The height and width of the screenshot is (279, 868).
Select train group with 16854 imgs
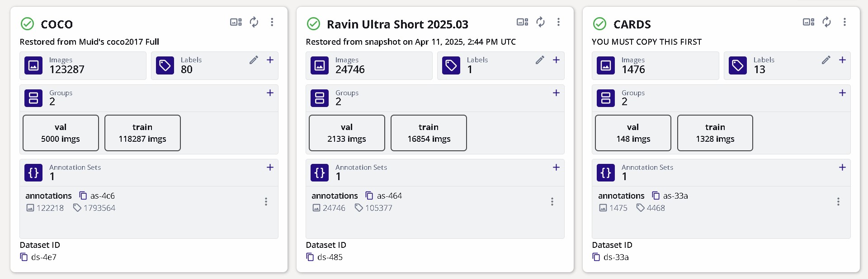(x=429, y=133)
